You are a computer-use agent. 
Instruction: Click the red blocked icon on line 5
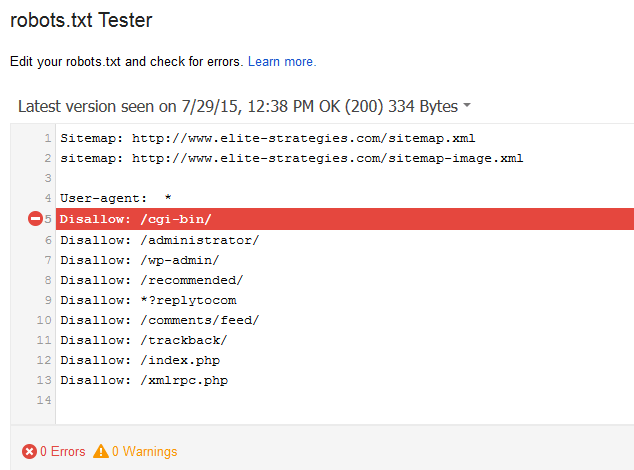pyautogui.click(x=36, y=219)
